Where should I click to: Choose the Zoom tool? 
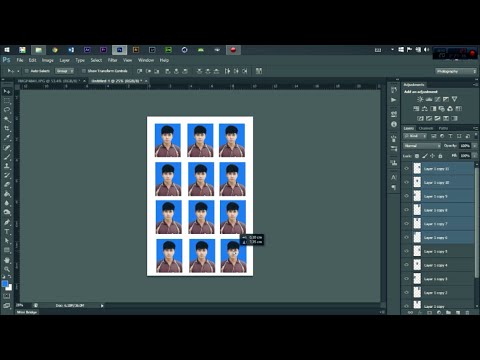(7, 269)
